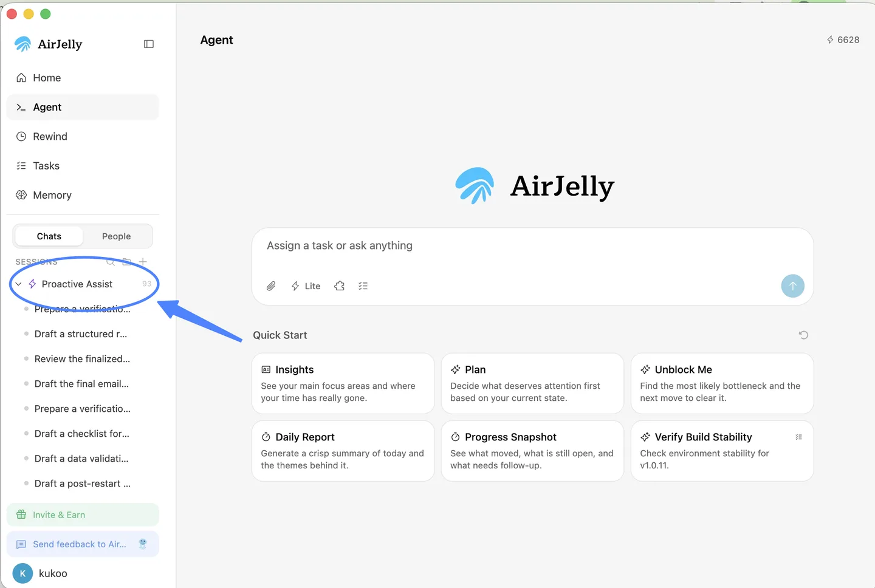
Task: Add a new session with the plus icon
Action: [143, 262]
